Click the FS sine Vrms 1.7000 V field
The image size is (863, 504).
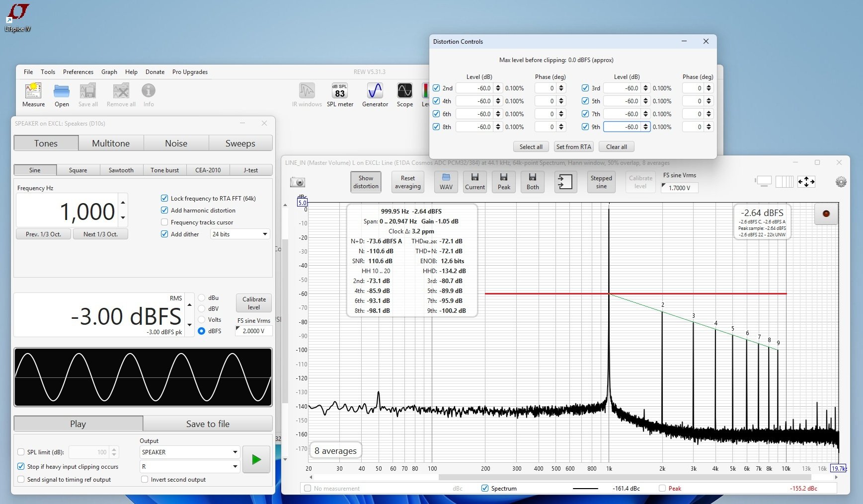pyautogui.click(x=680, y=188)
